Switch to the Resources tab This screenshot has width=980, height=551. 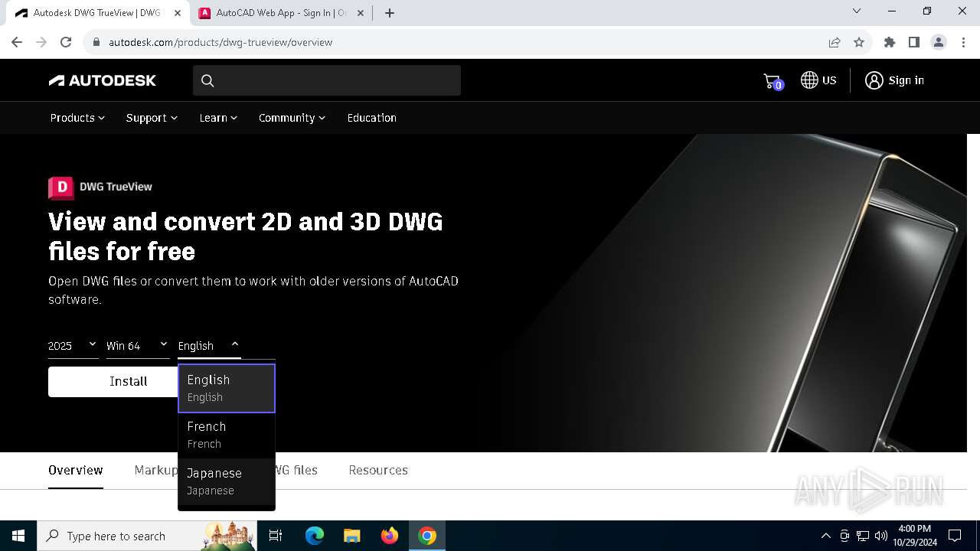pyautogui.click(x=378, y=470)
